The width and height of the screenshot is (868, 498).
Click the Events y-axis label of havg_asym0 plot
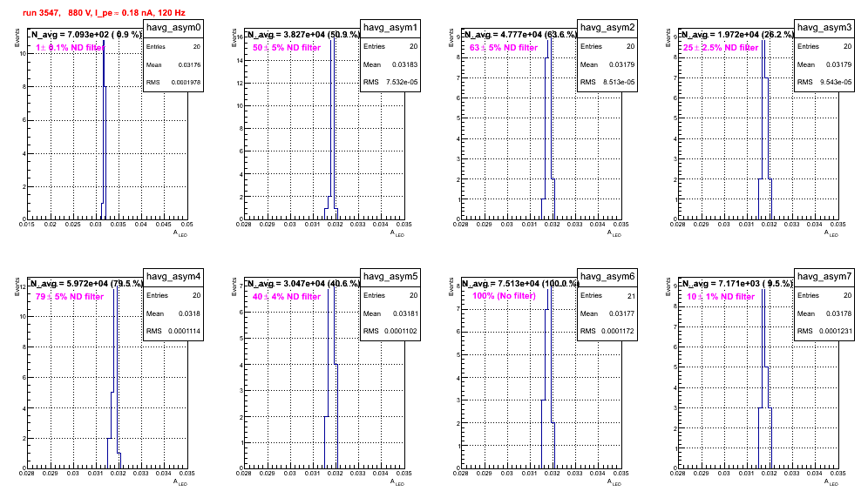17,37
